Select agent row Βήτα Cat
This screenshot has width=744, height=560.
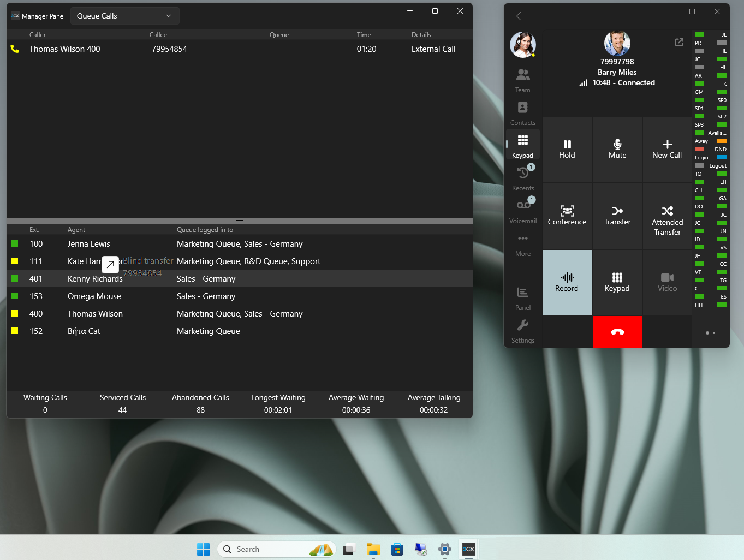pyautogui.click(x=240, y=331)
